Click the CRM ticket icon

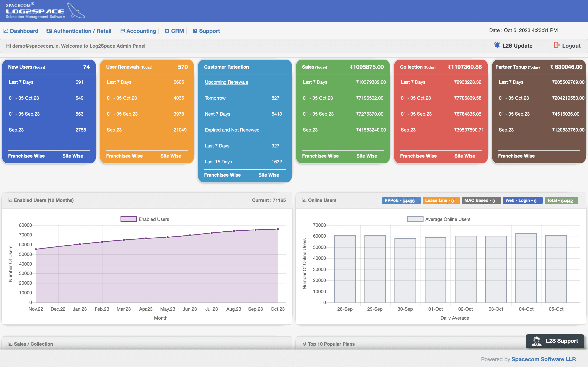pos(167,31)
